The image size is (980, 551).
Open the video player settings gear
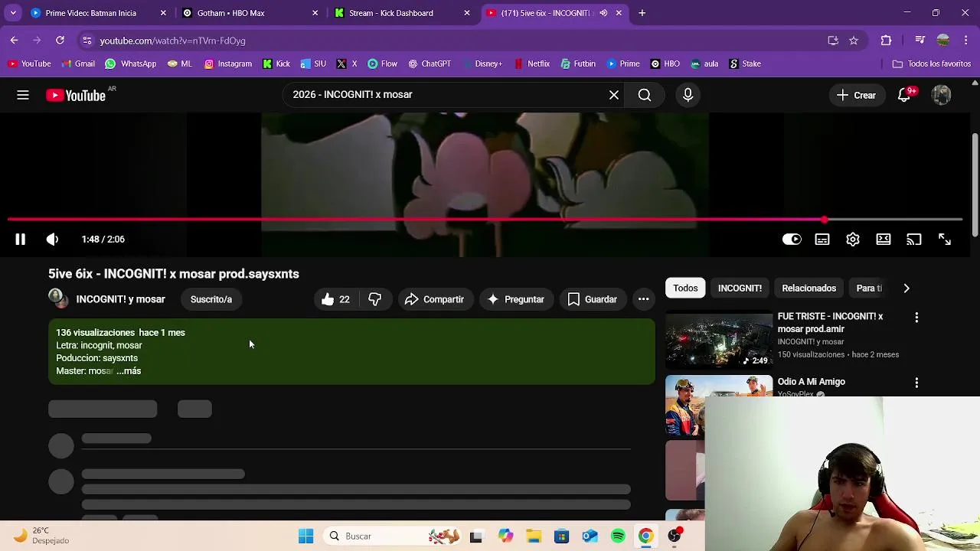click(x=853, y=240)
